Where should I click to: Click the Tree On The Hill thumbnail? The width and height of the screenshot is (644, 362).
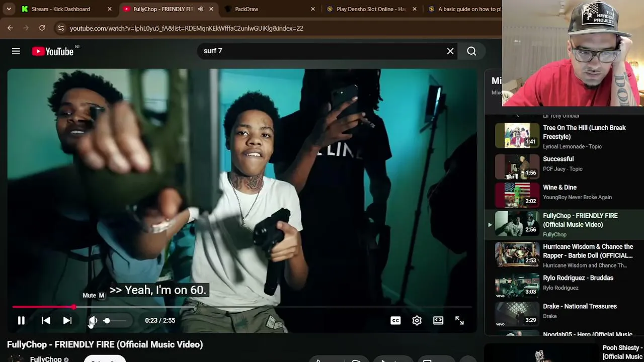pyautogui.click(x=517, y=136)
